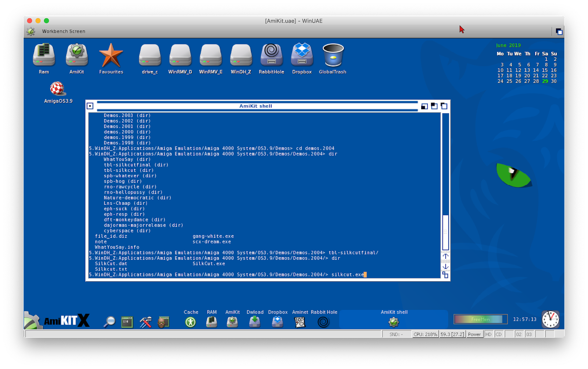Click cyberspace (dir) entry in shell
588x369 pixels.
pyautogui.click(x=127, y=231)
